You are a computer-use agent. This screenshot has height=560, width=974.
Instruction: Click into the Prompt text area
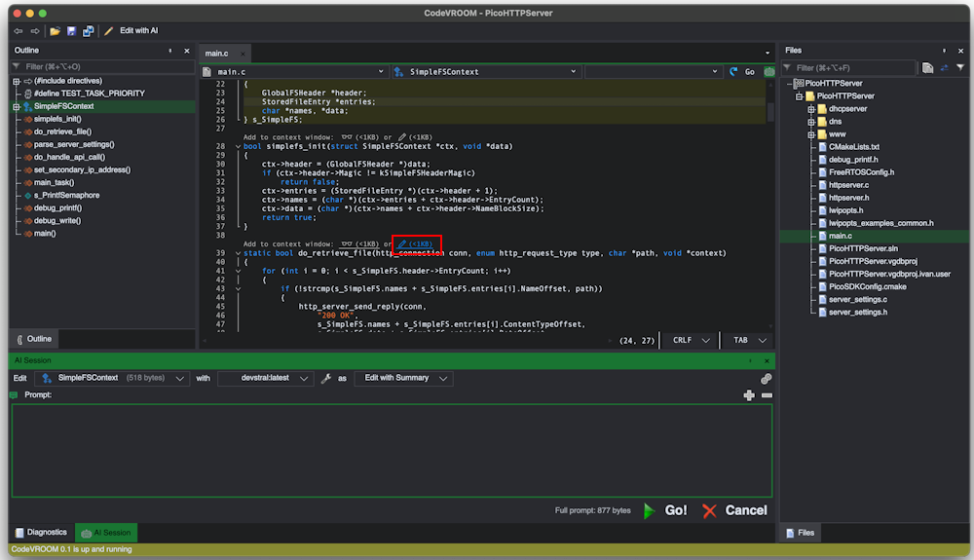pos(392,451)
